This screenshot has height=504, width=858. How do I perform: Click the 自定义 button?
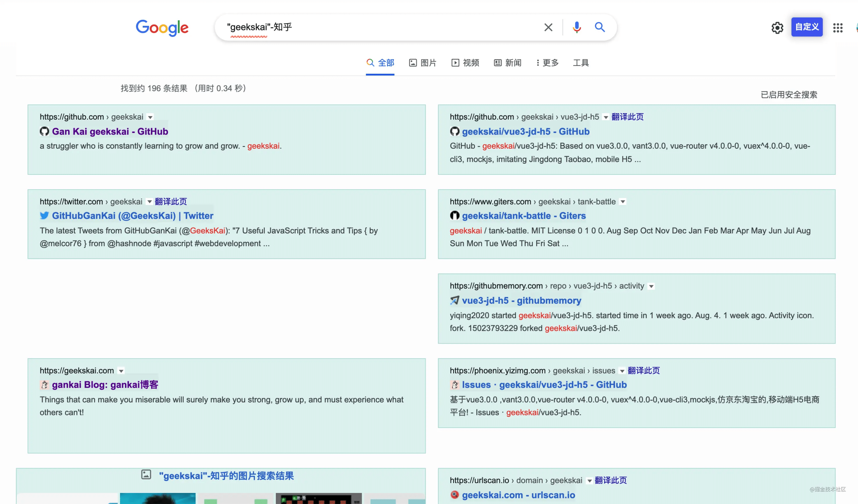tap(807, 27)
